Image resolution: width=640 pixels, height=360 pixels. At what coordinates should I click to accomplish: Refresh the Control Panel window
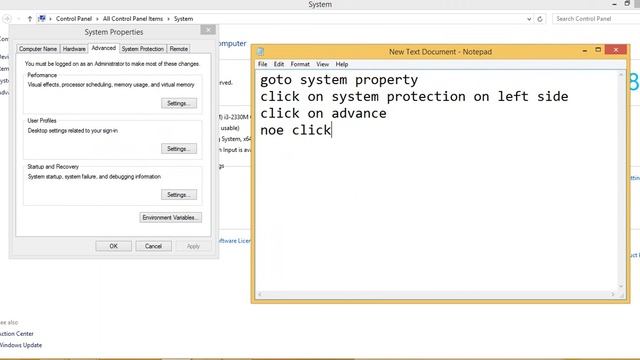(x=540, y=19)
